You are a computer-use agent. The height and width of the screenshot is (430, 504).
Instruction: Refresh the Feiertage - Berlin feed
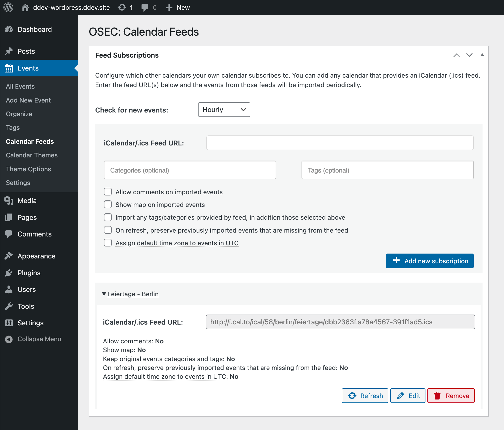(365, 396)
